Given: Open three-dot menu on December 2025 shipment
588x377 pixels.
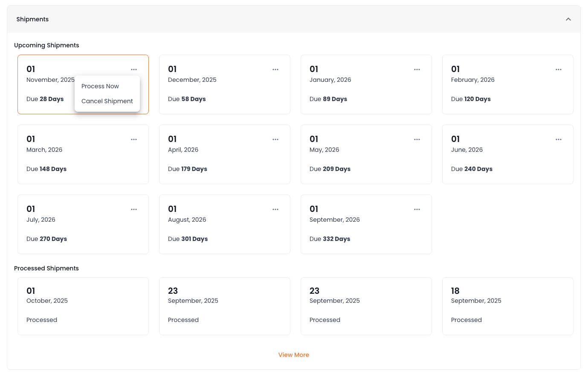Looking at the screenshot, I should 275,70.
